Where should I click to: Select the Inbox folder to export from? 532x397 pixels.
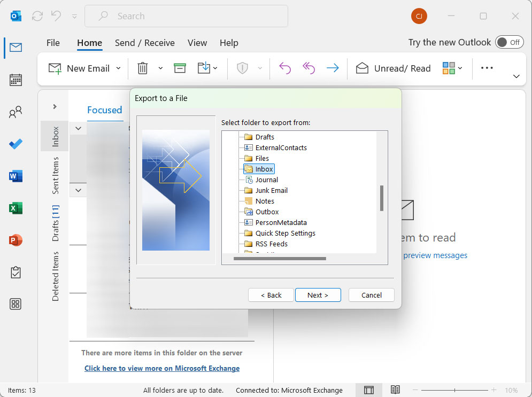pyautogui.click(x=263, y=168)
